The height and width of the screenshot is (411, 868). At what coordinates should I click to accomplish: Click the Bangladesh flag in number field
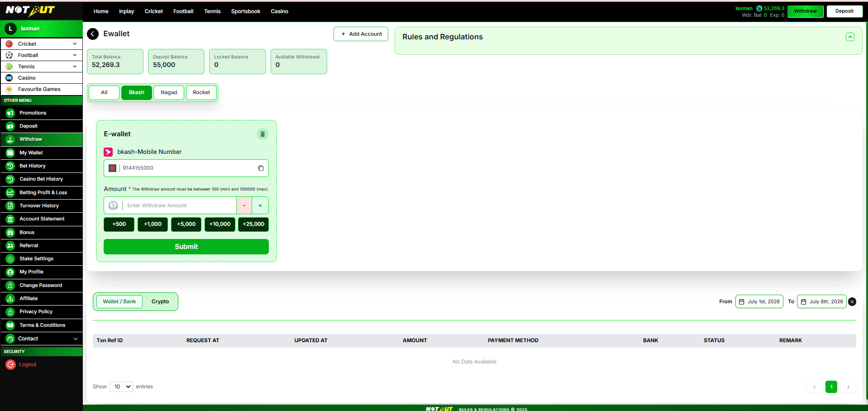[113, 168]
